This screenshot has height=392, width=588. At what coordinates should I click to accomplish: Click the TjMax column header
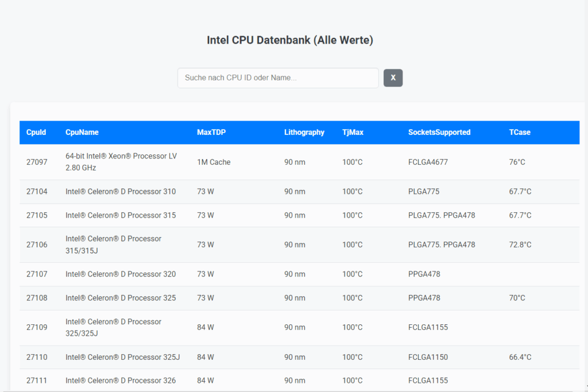(x=353, y=132)
